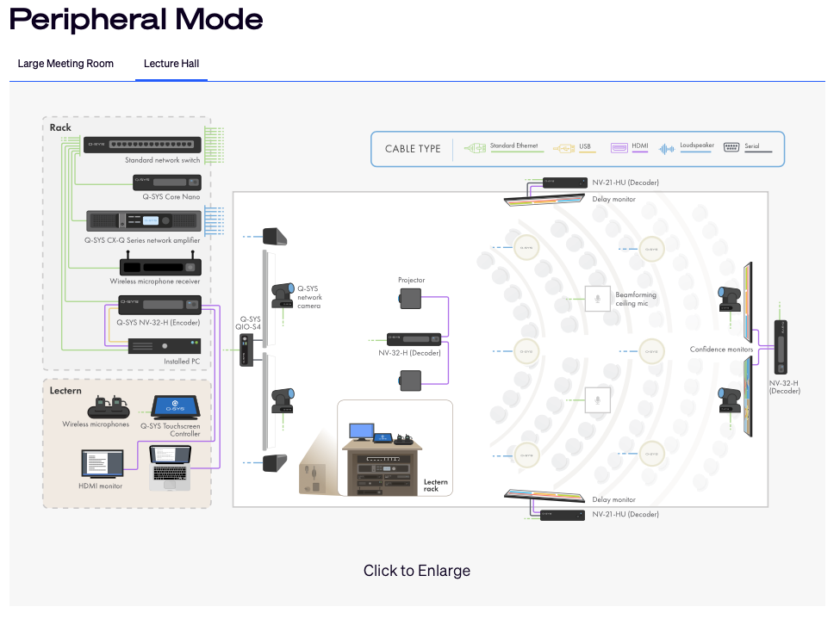Click the camera labeled Q-SYS network camera

point(283,295)
